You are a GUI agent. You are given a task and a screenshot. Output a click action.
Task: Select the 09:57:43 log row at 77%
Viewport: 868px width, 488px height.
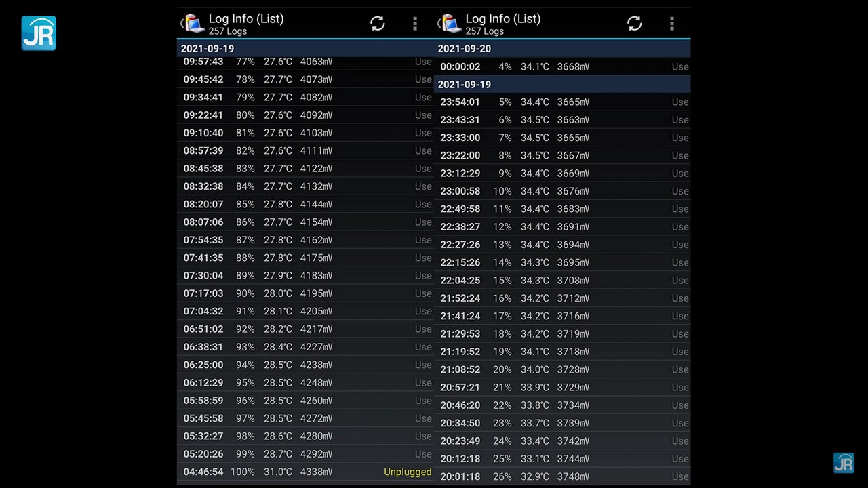tap(305, 62)
